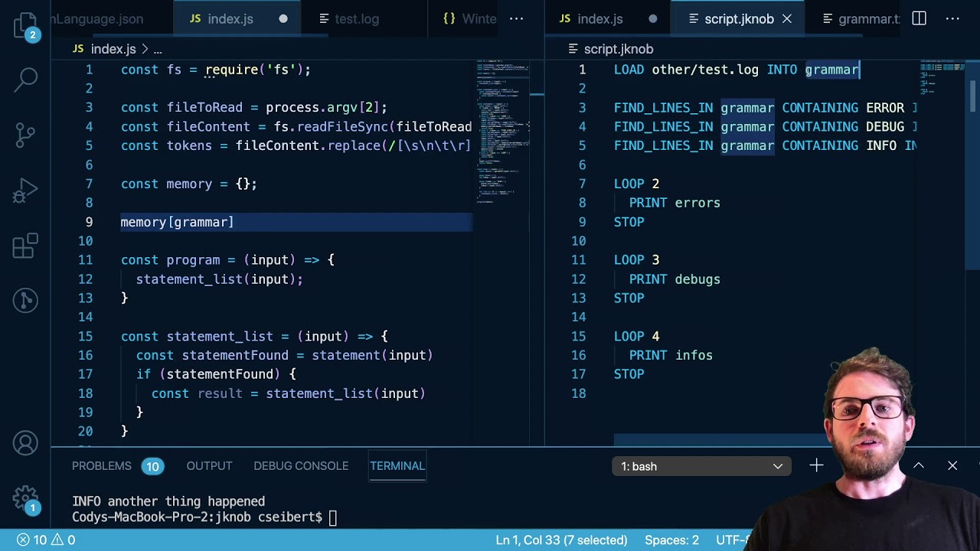The height and width of the screenshot is (551, 980).
Task: Open the Search view in activity bar
Action: 26,78
